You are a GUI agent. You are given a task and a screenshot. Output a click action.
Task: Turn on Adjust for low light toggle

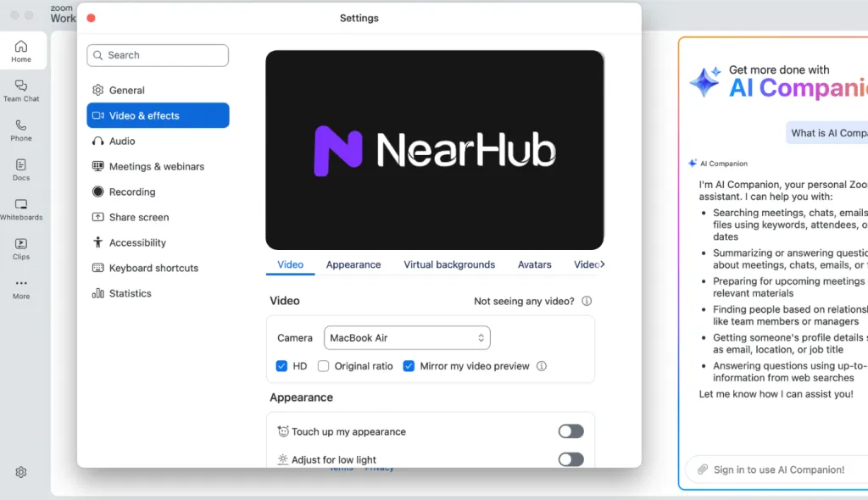click(x=570, y=459)
